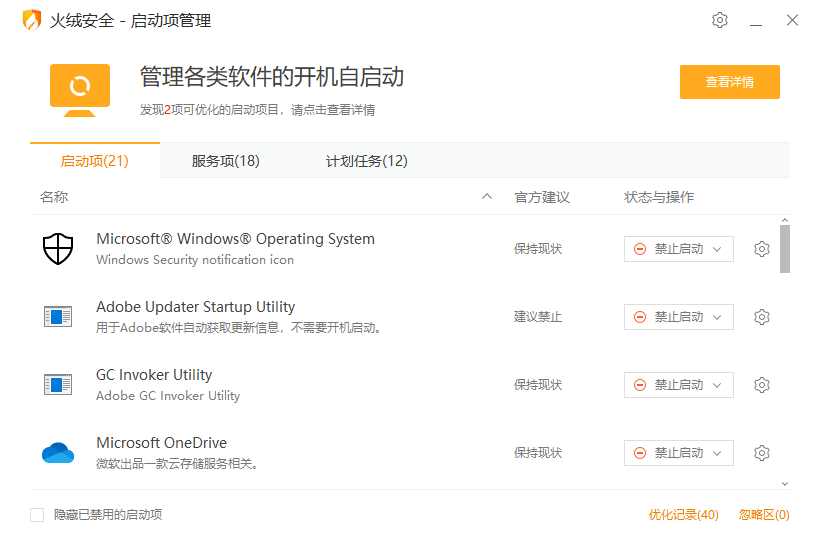Select the Adobe Updater Startup Utility title text

click(196, 307)
